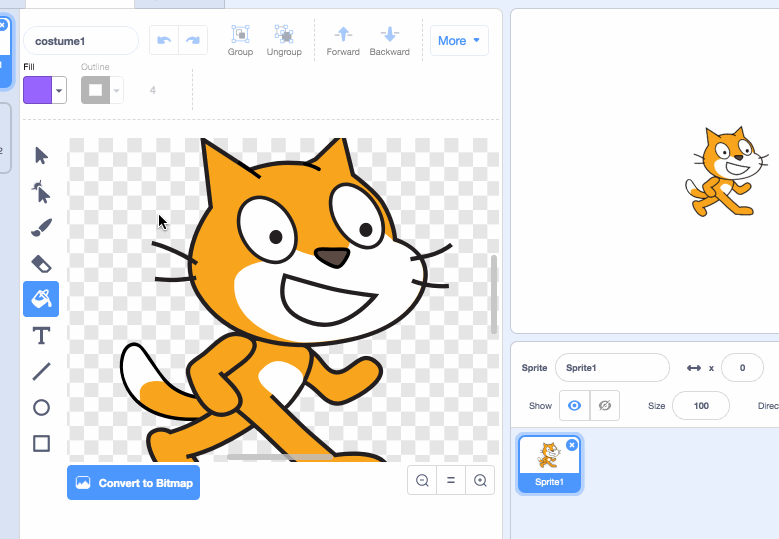
Task: Reset canvas zoom with equals button
Action: tap(451, 480)
